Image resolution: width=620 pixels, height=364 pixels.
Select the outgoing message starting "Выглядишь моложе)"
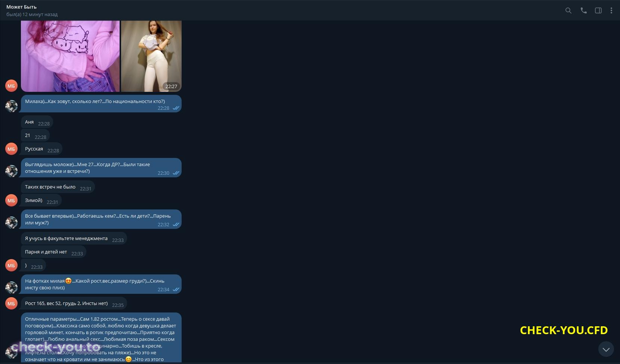[x=101, y=168]
